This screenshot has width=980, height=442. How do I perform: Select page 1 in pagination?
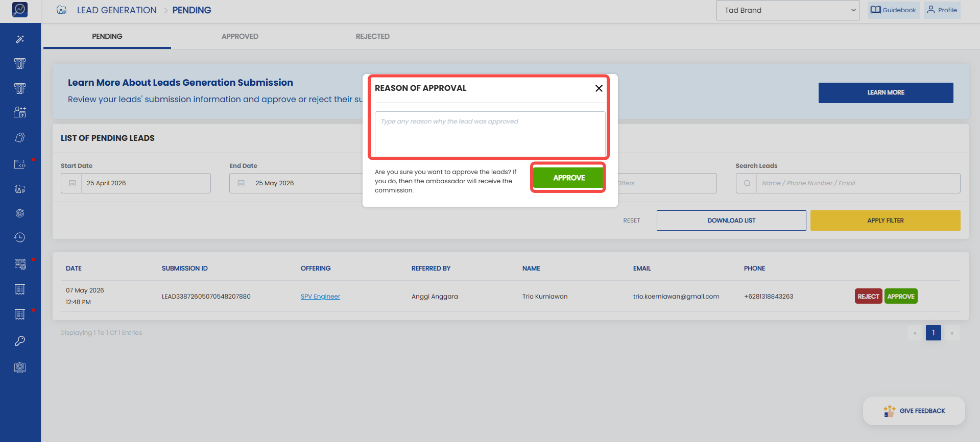[x=934, y=333]
